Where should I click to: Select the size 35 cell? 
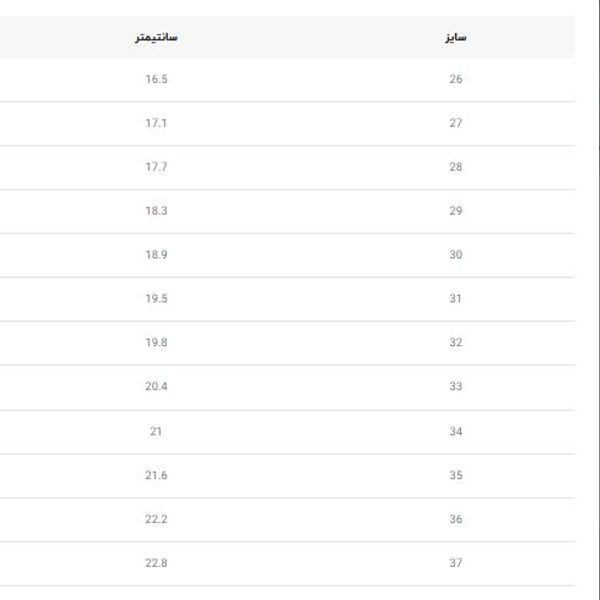pos(456,475)
